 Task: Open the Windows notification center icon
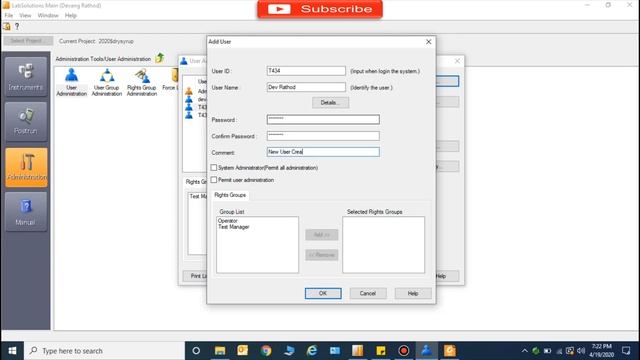pos(626,351)
